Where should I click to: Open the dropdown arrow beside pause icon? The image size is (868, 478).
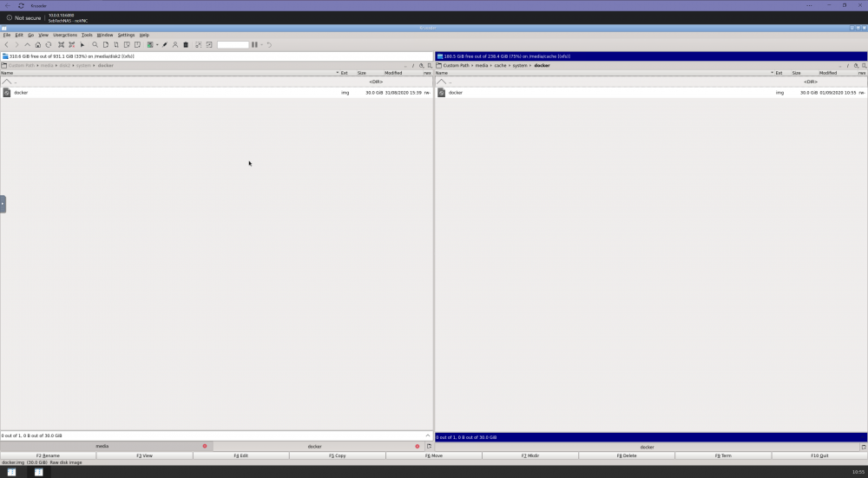click(x=262, y=45)
